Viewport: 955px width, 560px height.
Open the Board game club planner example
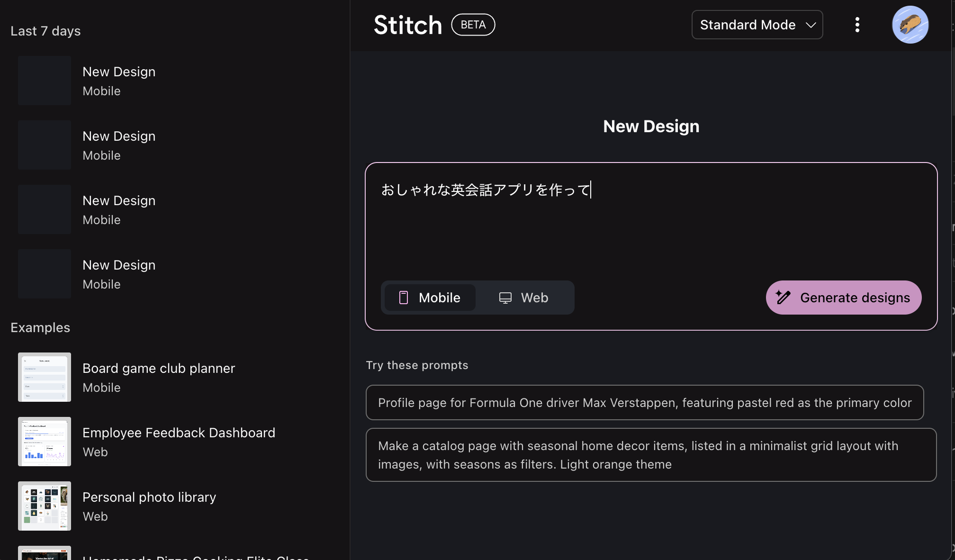pyautogui.click(x=158, y=377)
